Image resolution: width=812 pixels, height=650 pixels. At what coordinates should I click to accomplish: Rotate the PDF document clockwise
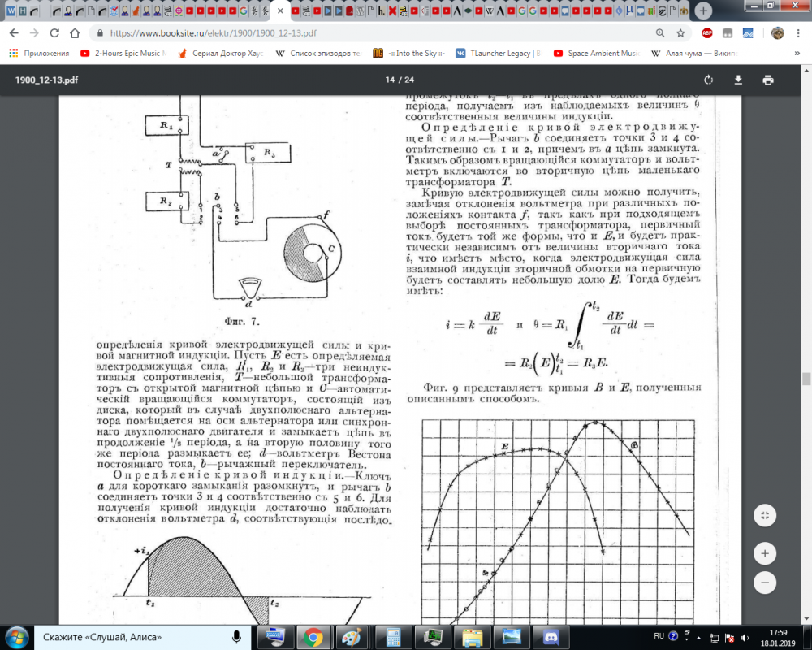pos(708,80)
